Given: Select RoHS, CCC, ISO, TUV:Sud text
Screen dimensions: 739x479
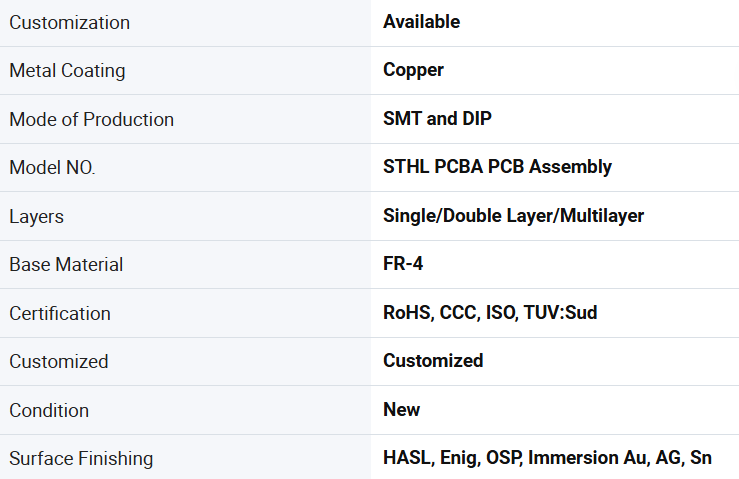Looking at the screenshot, I should [490, 313].
